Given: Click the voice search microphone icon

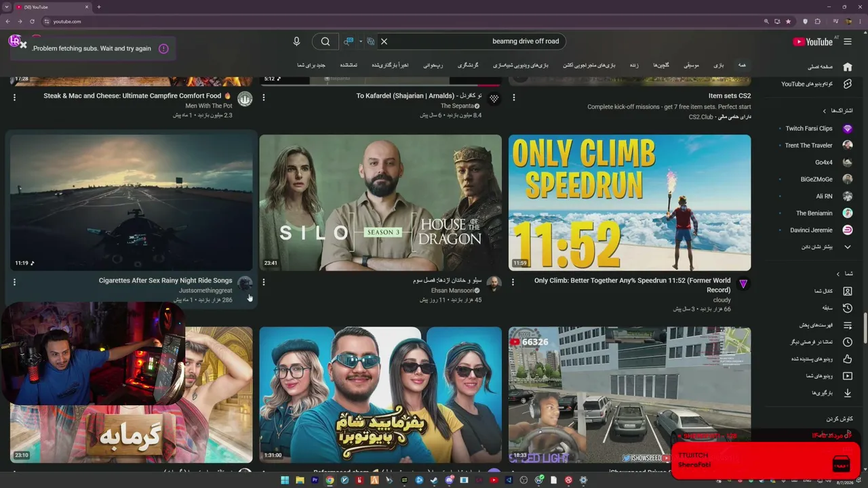Looking at the screenshot, I should (x=296, y=41).
